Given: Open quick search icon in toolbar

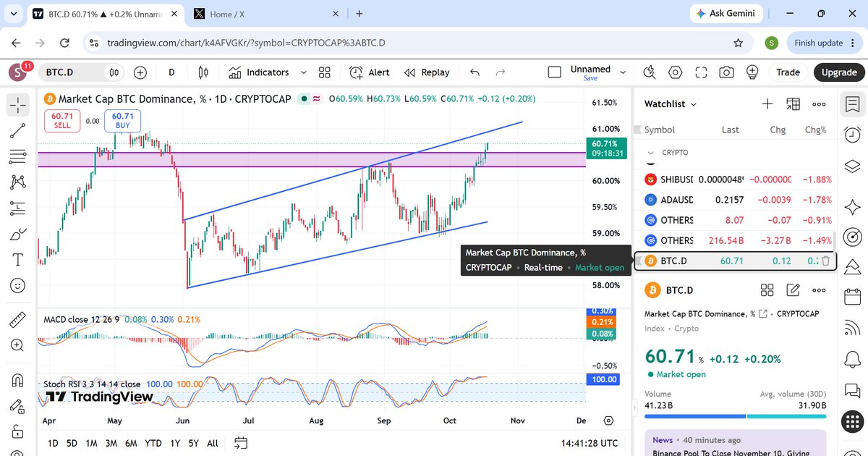Looking at the screenshot, I should click(649, 72).
